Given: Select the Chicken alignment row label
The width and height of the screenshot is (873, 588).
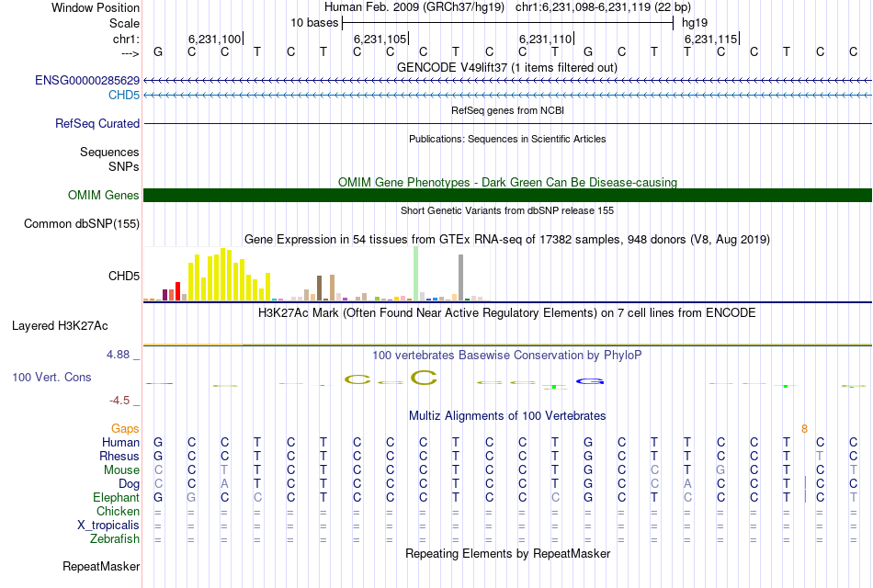Looking at the screenshot, I should coord(118,511).
